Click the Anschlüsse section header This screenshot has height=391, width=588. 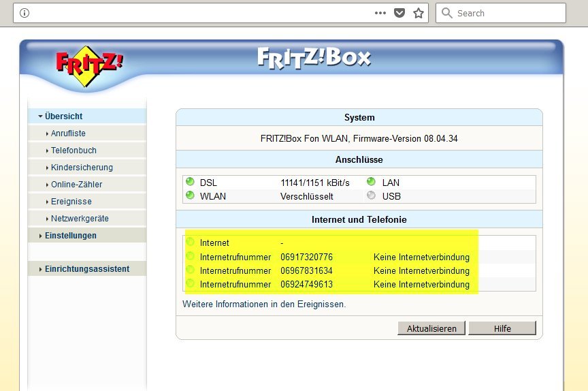pyautogui.click(x=359, y=159)
